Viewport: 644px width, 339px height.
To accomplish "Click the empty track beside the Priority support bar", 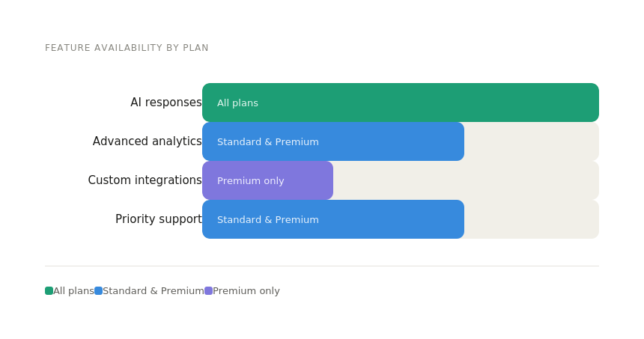I will [x=532, y=219].
